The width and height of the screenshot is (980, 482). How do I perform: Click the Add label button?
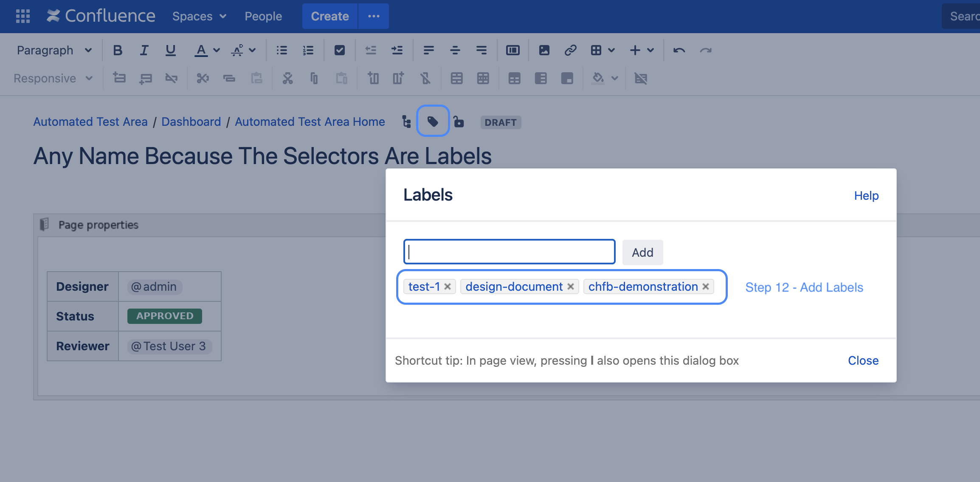click(x=642, y=252)
